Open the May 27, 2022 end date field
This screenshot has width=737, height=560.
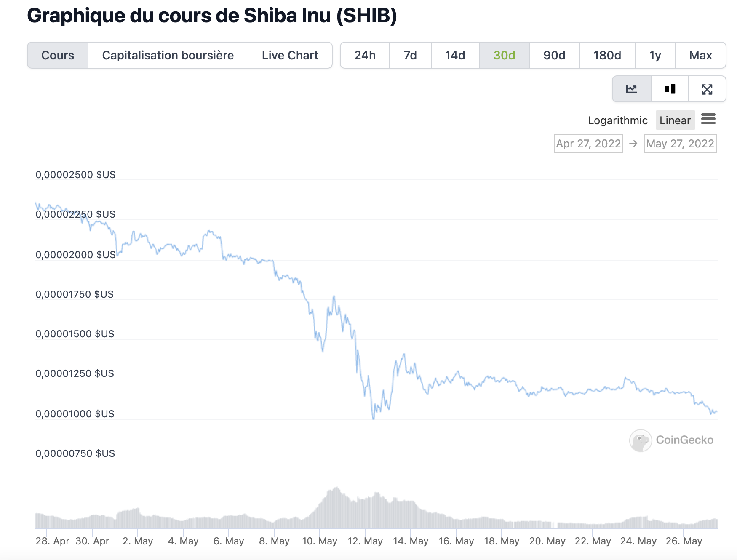680,144
